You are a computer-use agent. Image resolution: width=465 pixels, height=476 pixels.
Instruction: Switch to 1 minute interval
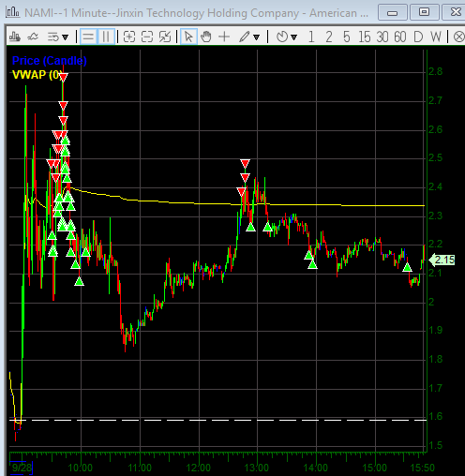311,37
